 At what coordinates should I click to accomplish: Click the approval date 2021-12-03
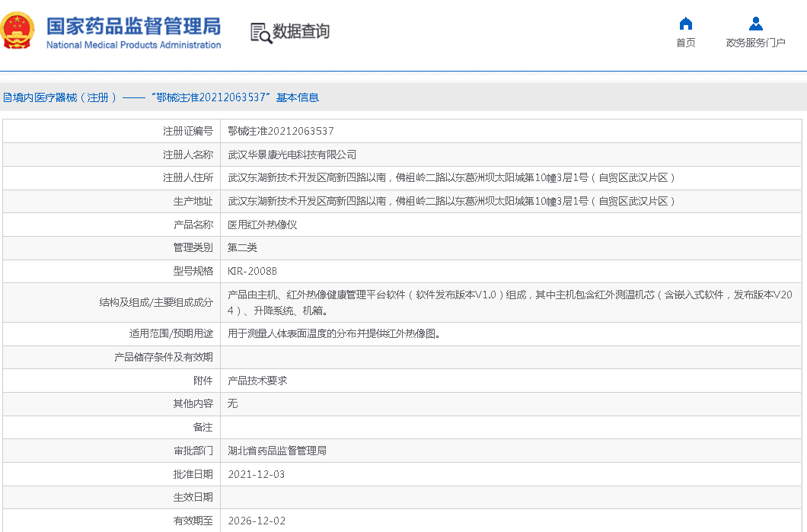coord(257,474)
